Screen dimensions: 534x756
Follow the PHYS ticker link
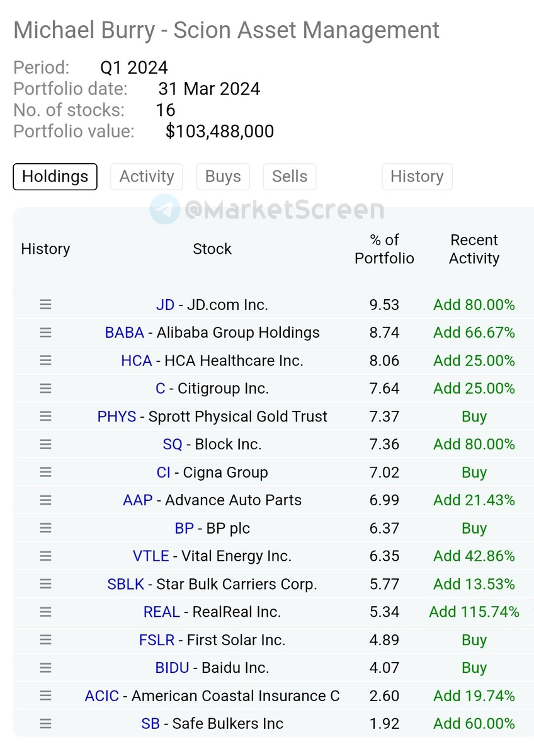click(x=116, y=416)
